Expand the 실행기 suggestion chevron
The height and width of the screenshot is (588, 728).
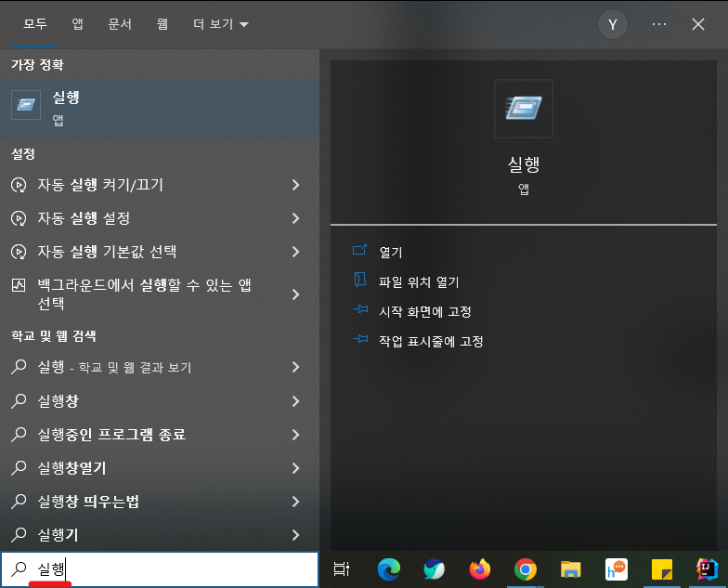(x=295, y=535)
